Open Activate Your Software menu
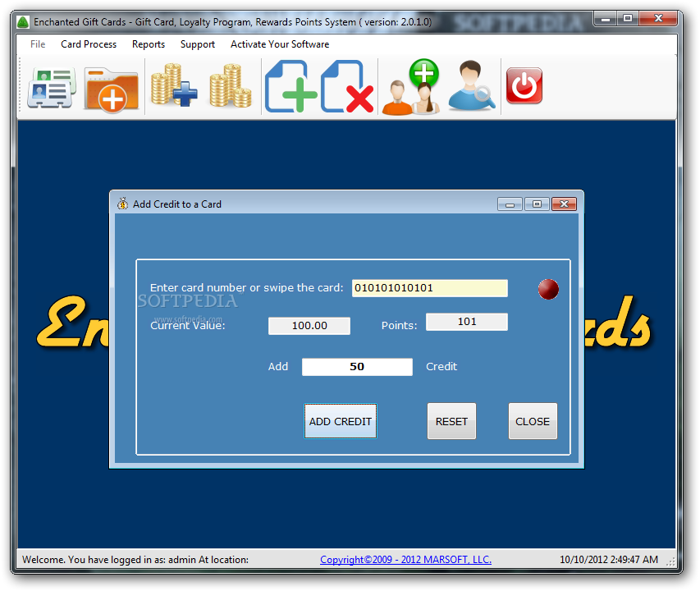This screenshot has width=700, height=591. [280, 44]
